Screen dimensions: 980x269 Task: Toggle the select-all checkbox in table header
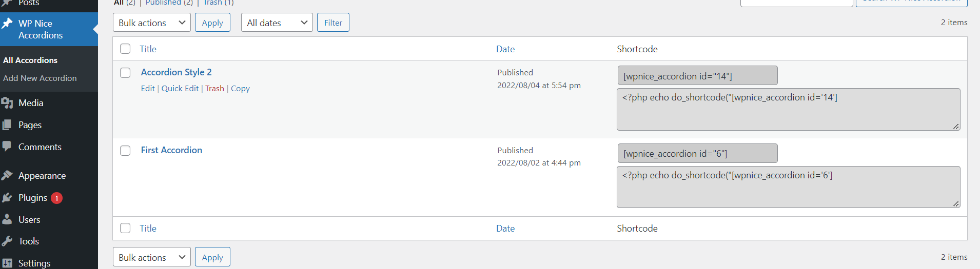coord(125,49)
